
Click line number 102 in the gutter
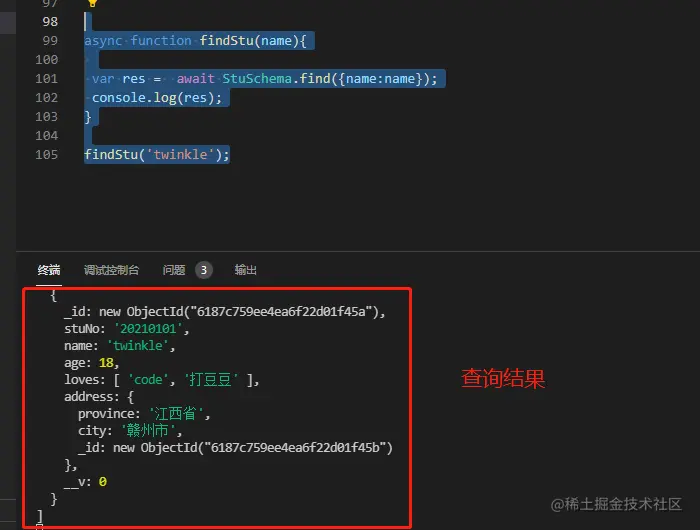point(46,97)
